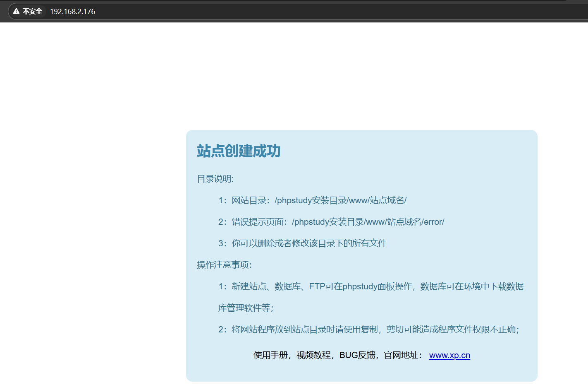The width and height of the screenshot is (588, 392).
Task: Open the www.xp.cn official site link
Action: pos(449,355)
